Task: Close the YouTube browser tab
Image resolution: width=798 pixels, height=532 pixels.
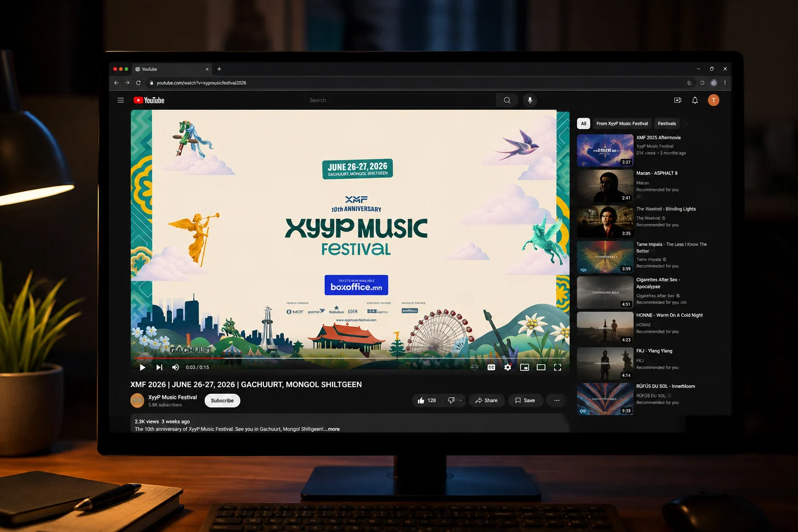Action: pyautogui.click(x=207, y=69)
